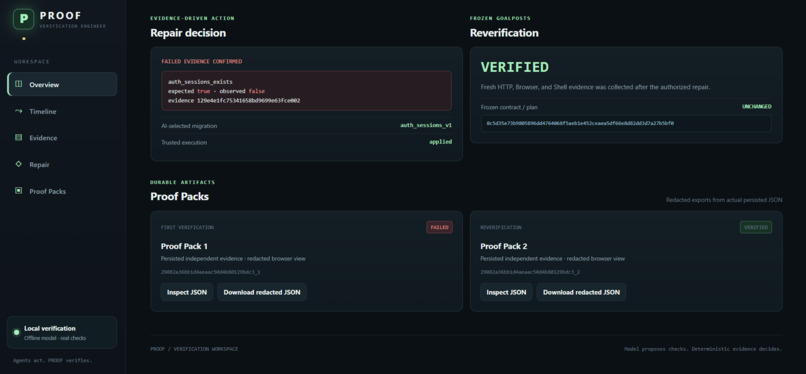Click the Offline model real checks subtitle
Screen dimensions: 806x374
(x=55, y=338)
